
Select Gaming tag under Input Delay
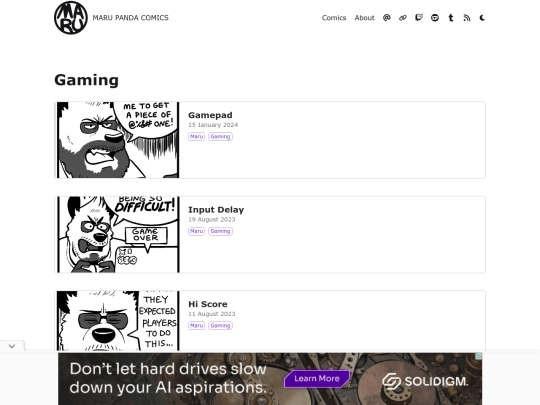click(x=220, y=231)
